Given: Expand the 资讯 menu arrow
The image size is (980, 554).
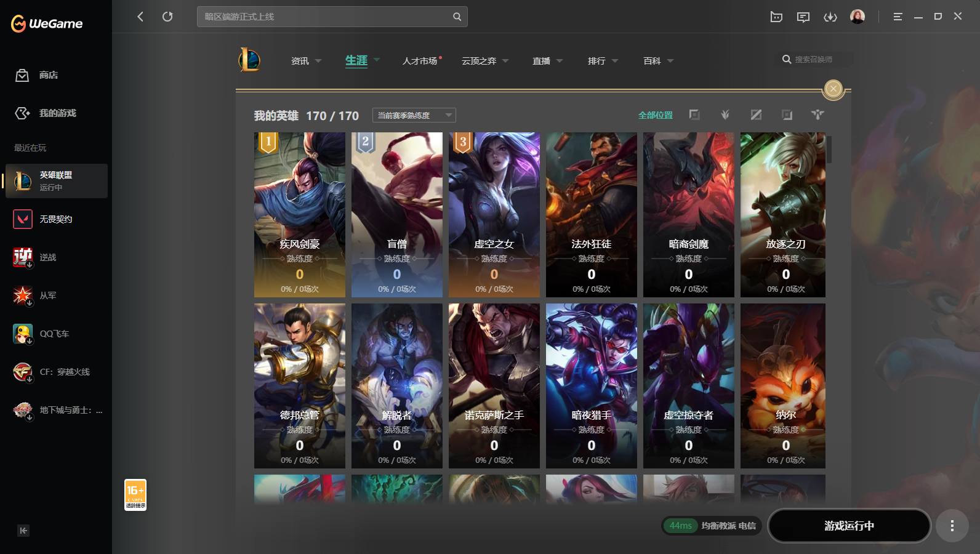Looking at the screenshot, I should tap(318, 61).
